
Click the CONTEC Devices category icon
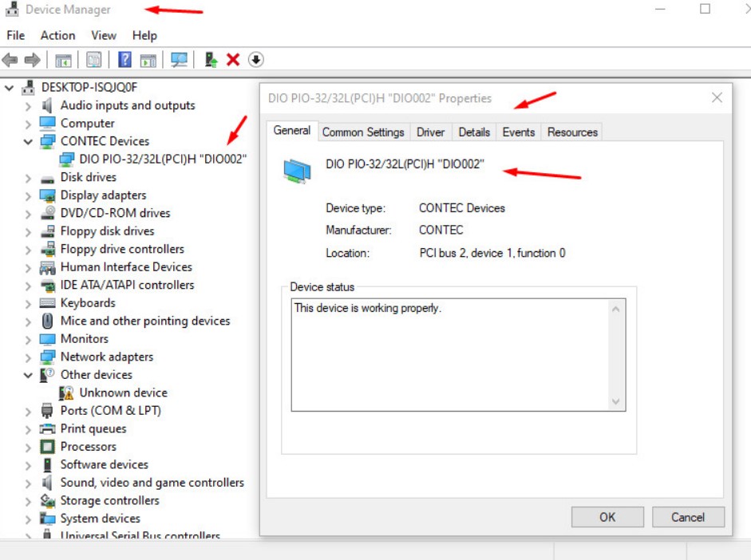[x=47, y=141]
